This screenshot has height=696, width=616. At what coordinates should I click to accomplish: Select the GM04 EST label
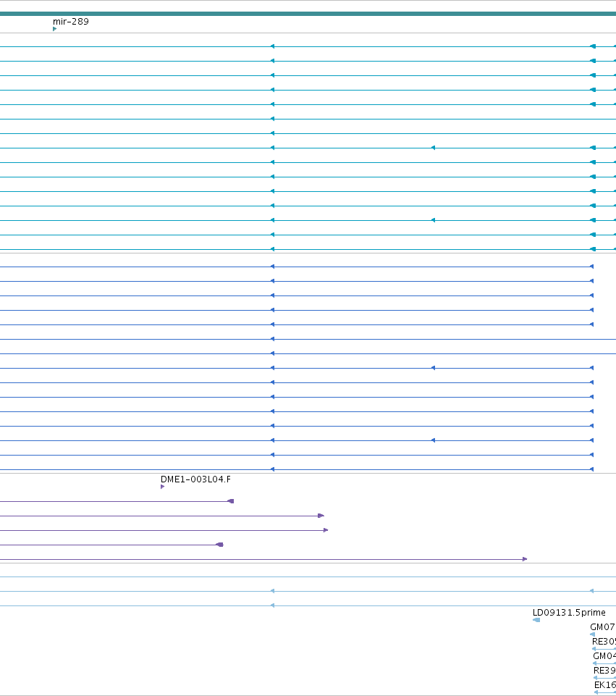tap(604, 656)
